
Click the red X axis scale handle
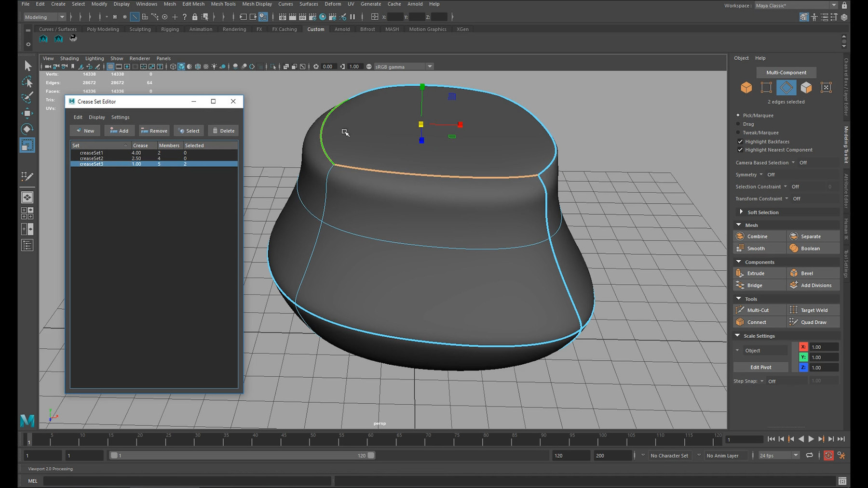461,125
